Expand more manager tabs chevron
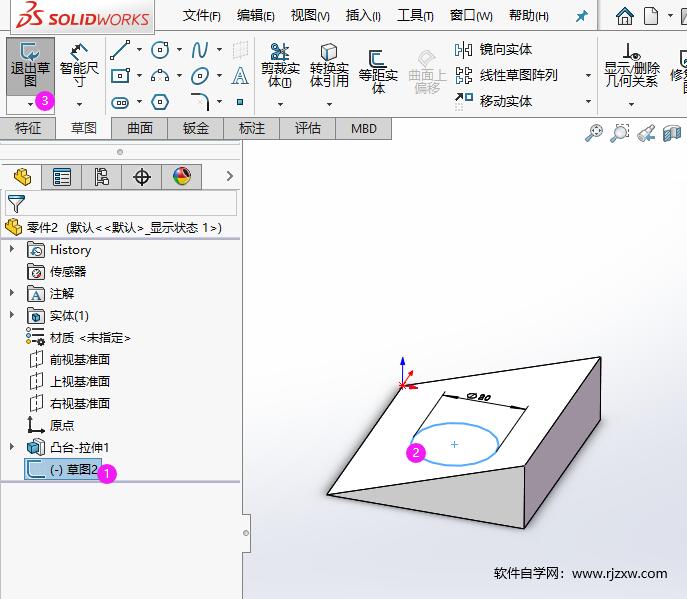The width and height of the screenshot is (687, 599). (230, 176)
